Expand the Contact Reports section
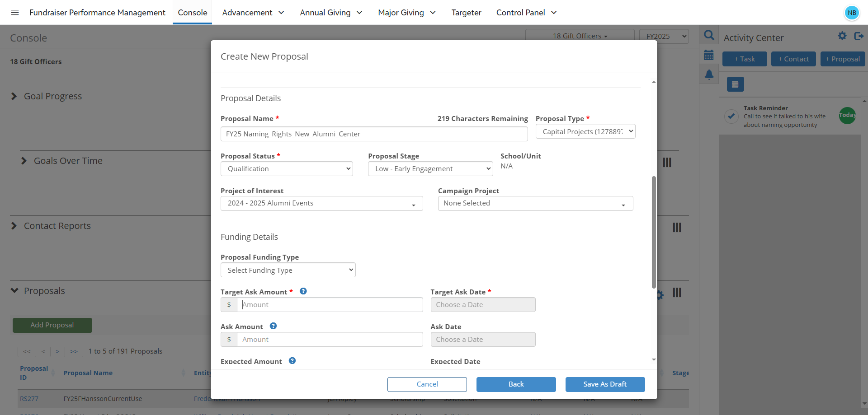Image resolution: width=868 pixels, height=415 pixels. point(14,226)
